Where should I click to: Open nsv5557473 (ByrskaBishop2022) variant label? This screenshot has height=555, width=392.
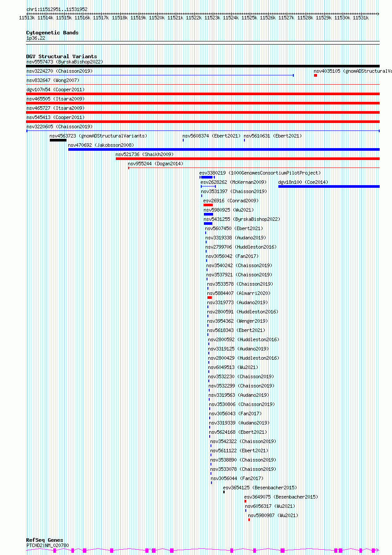pyautogui.click(x=65, y=62)
